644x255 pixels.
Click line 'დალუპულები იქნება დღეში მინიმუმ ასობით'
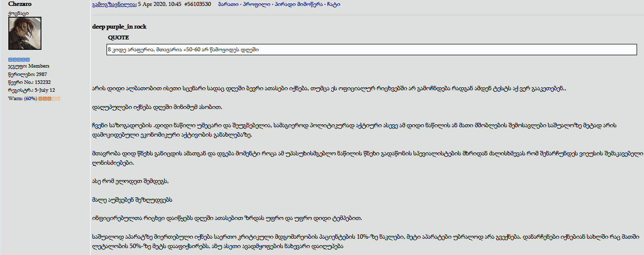157,107
